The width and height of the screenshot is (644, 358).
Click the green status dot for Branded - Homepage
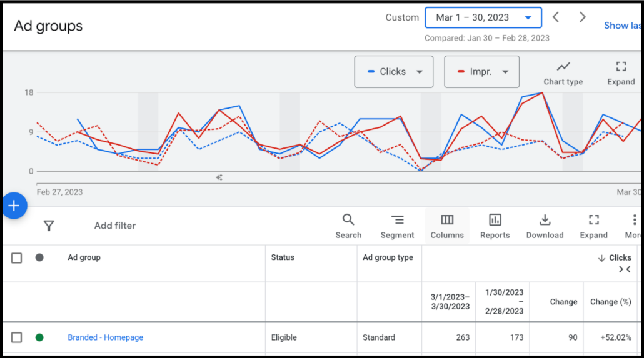[x=39, y=337]
